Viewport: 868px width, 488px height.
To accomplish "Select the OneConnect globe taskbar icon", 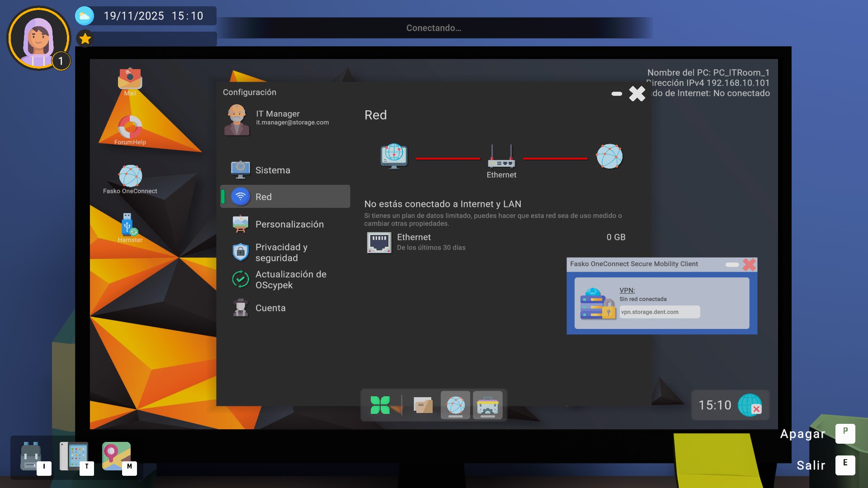I will [x=455, y=405].
